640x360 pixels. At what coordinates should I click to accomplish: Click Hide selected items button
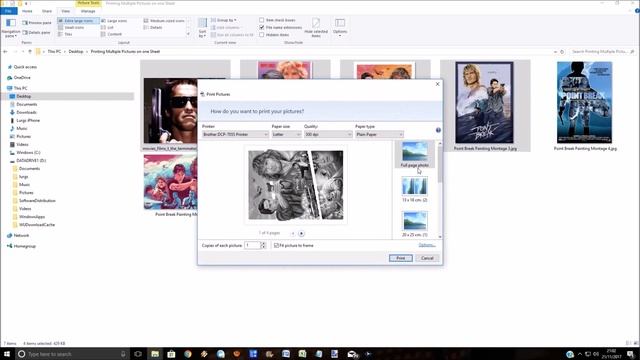point(316,27)
